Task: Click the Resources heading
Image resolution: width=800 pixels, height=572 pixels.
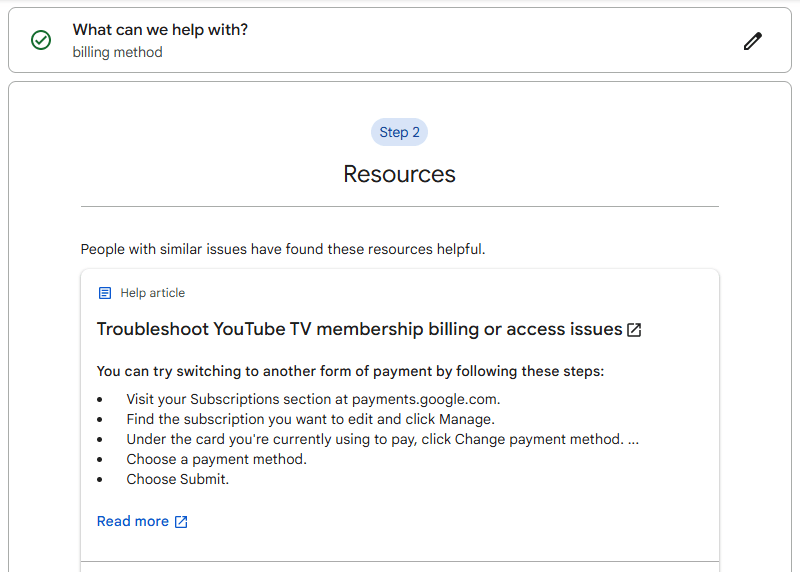Action: click(x=399, y=174)
